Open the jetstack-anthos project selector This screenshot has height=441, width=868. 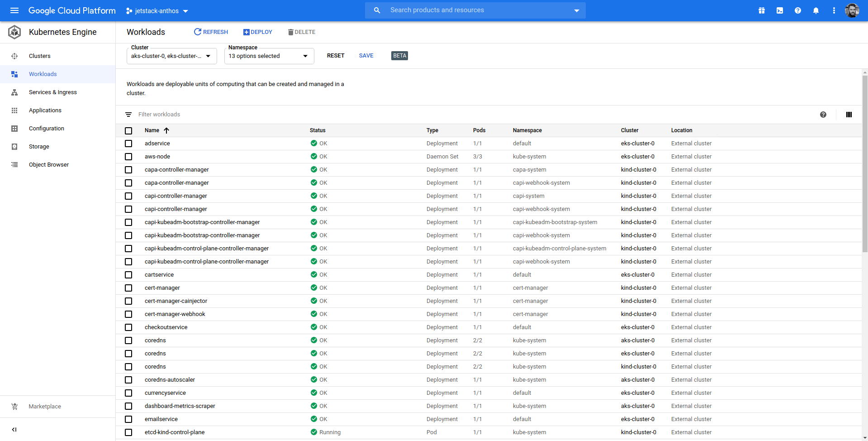click(x=157, y=10)
